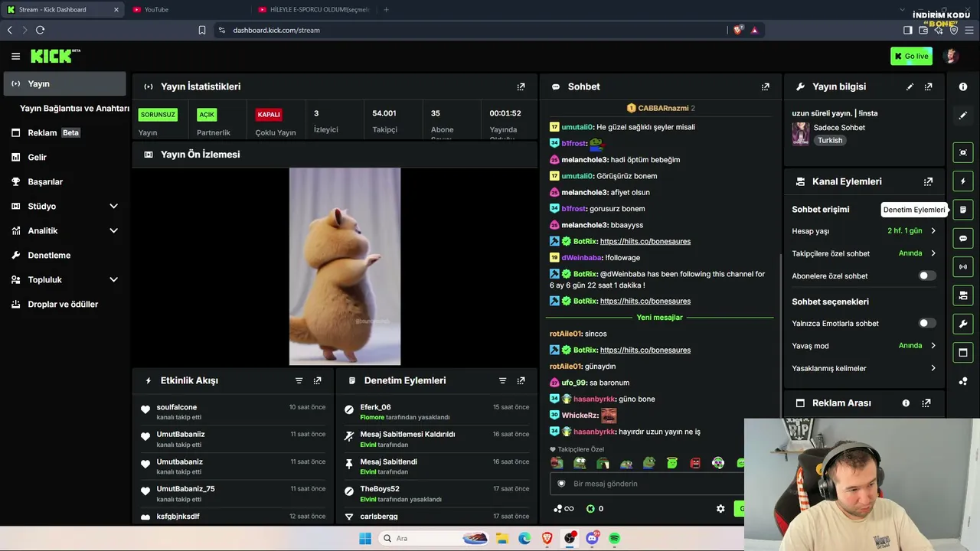Viewport: 980px width, 551px height.
Task: Open Yayın Bağlantısı ve Anahtarı page
Action: tap(74, 108)
